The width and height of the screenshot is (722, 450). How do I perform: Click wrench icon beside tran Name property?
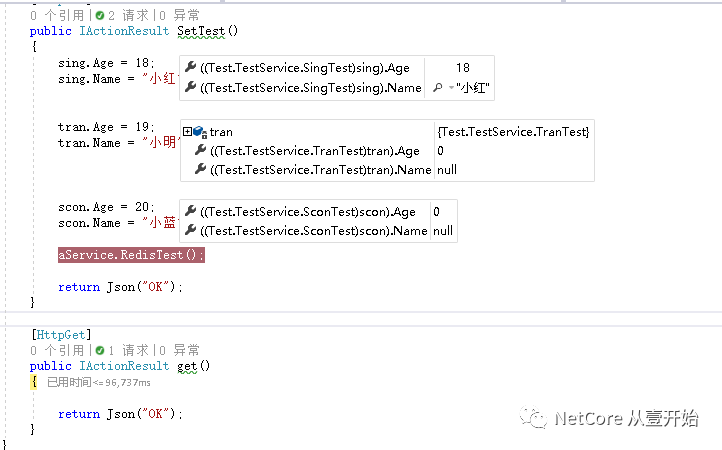tap(200, 169)
